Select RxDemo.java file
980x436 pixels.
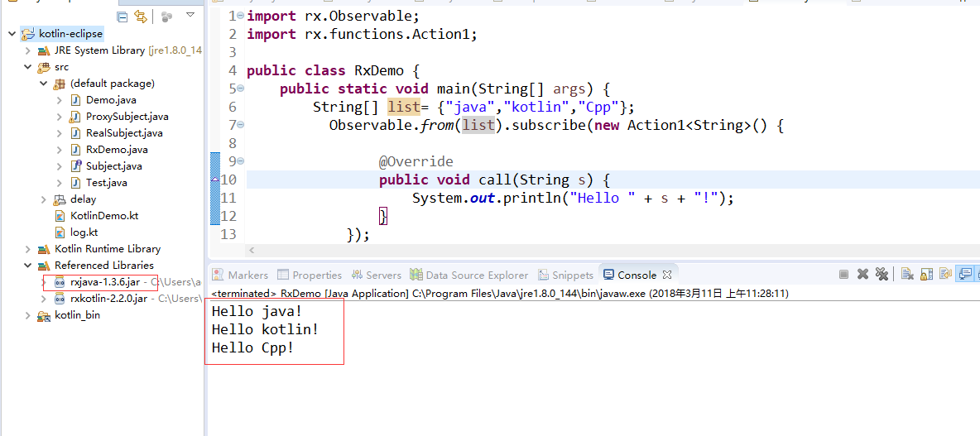116,149
